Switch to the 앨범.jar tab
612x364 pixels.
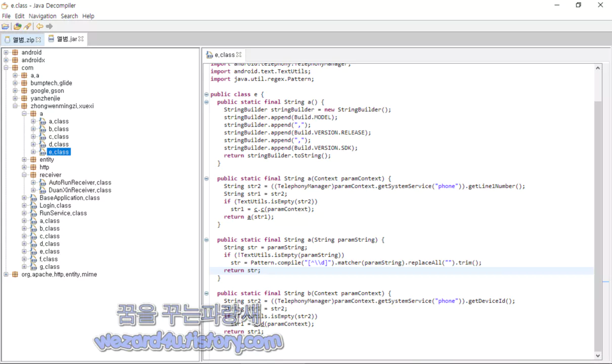(66, 39)
